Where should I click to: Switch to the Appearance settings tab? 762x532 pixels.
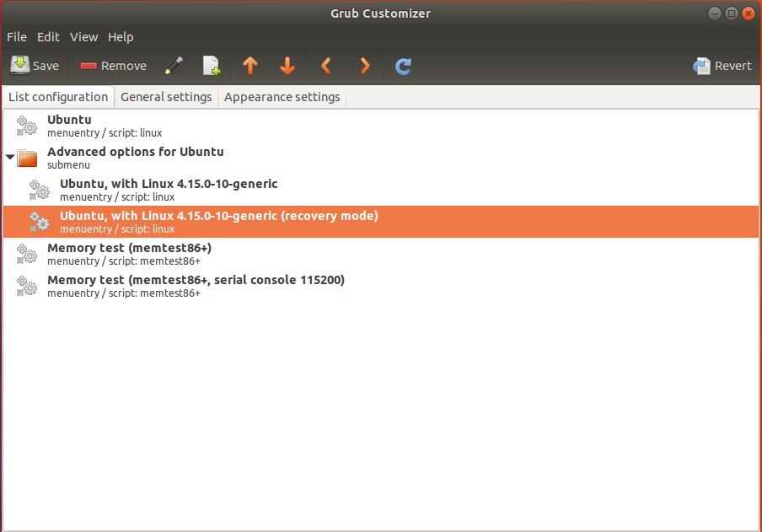(282, 97)
